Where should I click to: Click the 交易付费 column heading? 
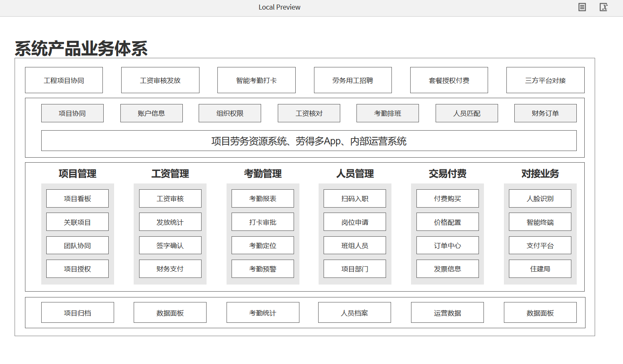[x=448, y=173]
